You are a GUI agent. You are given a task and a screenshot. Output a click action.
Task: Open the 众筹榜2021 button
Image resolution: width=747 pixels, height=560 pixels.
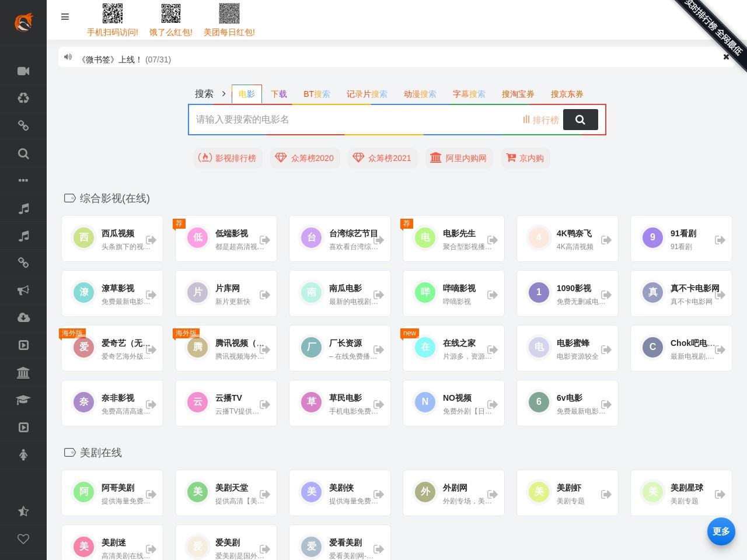pos(382,158)
